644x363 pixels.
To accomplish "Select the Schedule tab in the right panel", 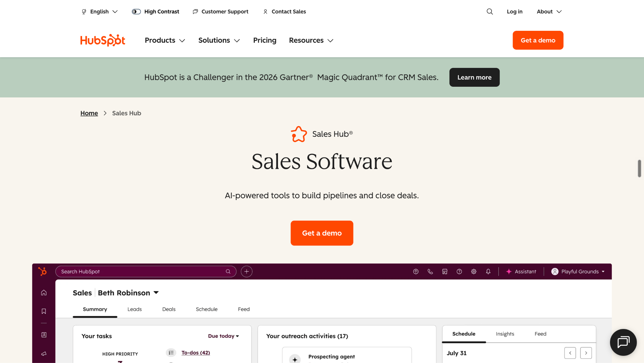I will pyautogui.click(x=464, y=334).
